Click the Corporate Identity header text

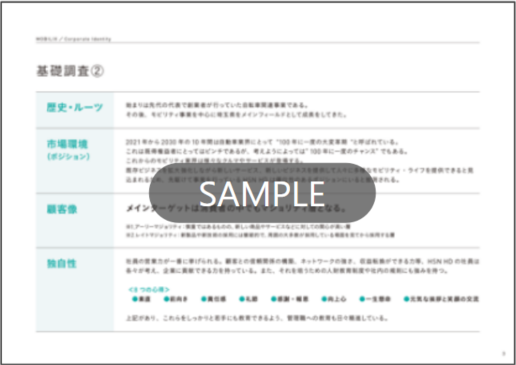pyautogui.click(x=87, y=39)
